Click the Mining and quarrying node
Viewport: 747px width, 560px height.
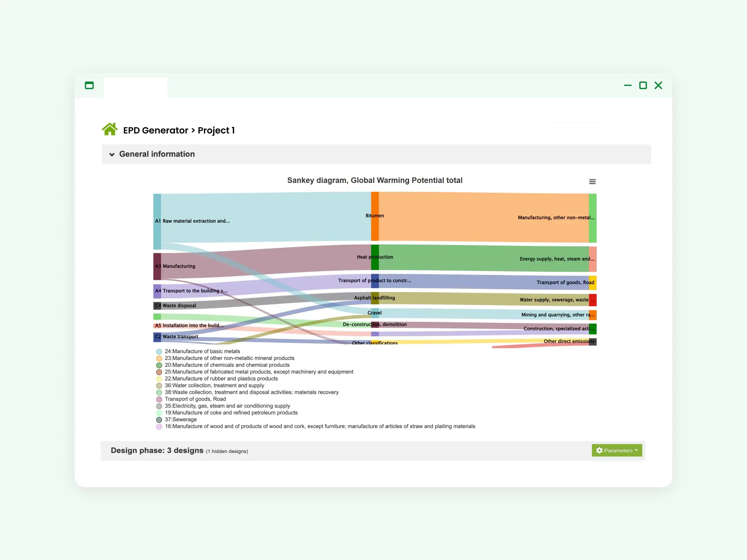pos(593,315)
